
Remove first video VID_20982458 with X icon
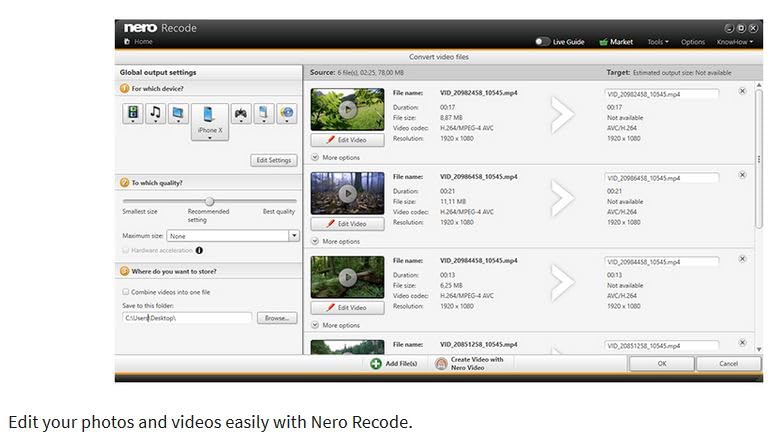742,91
